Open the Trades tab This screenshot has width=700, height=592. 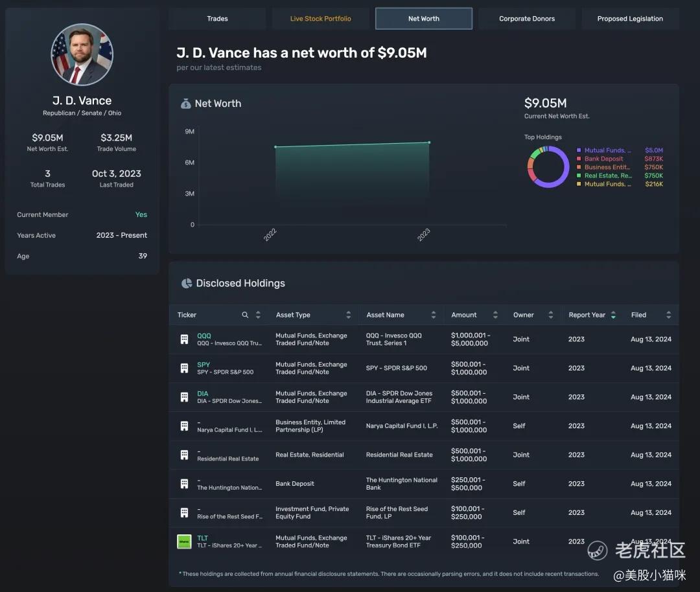217,19
